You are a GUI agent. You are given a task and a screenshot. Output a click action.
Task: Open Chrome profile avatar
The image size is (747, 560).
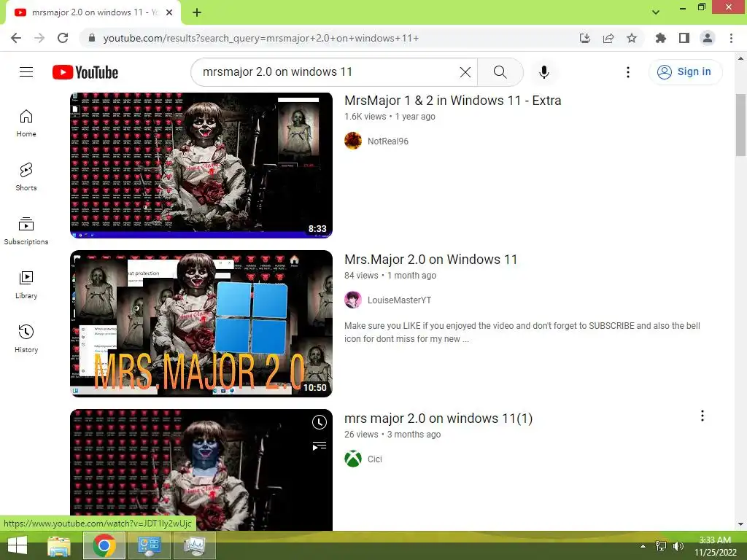708,38
